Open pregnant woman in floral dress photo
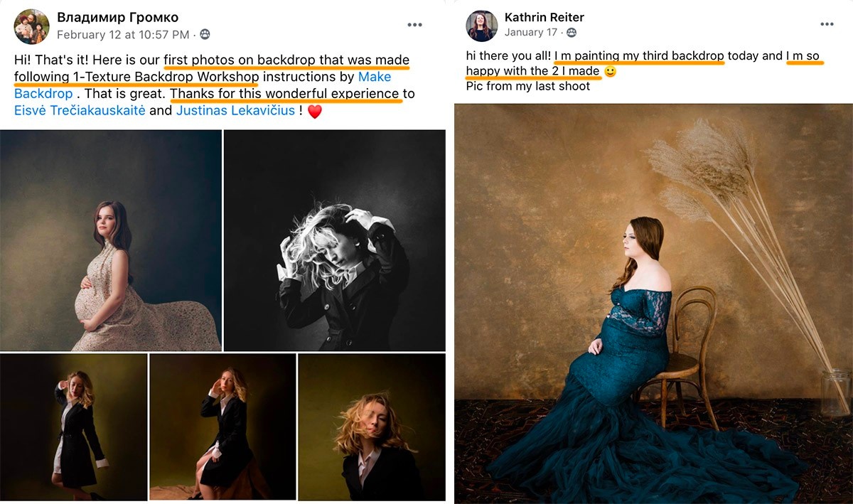This screenshot has width=853, height=504. tap(110, 240)
